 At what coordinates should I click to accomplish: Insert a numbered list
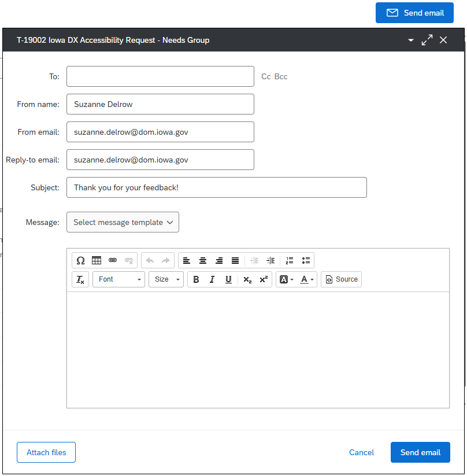[290, 260]
